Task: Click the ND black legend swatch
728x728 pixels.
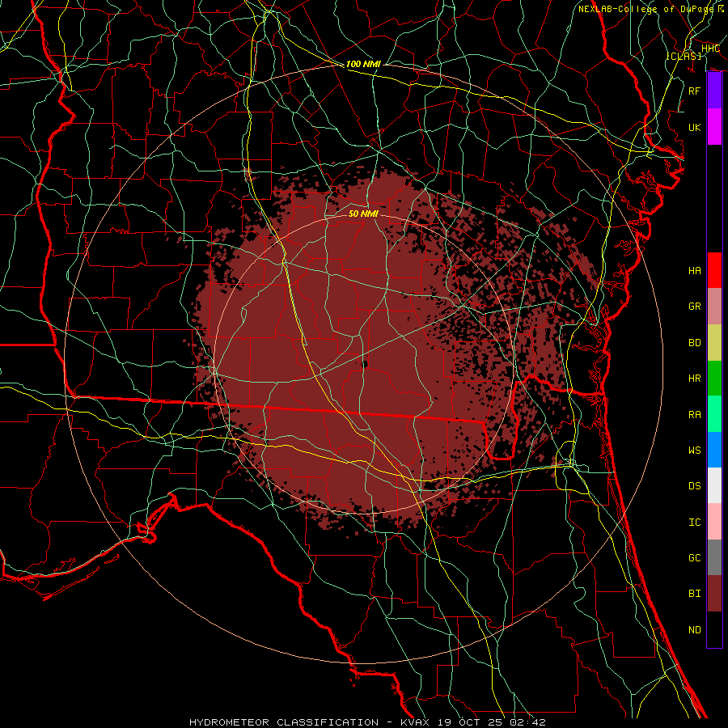Action: 714,629
